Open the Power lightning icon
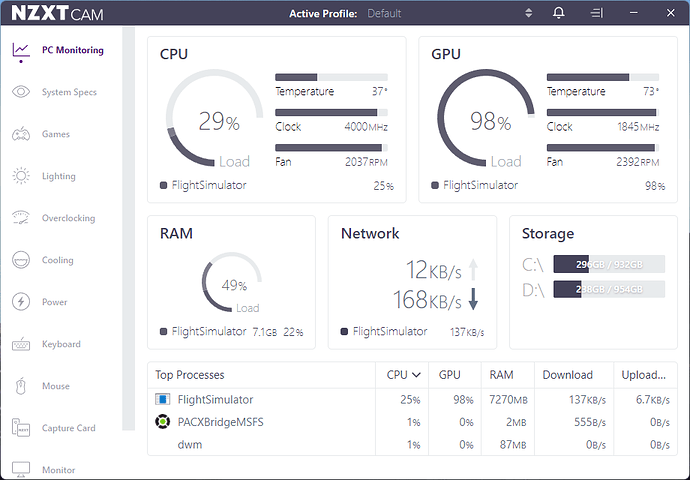 point(21,302)
